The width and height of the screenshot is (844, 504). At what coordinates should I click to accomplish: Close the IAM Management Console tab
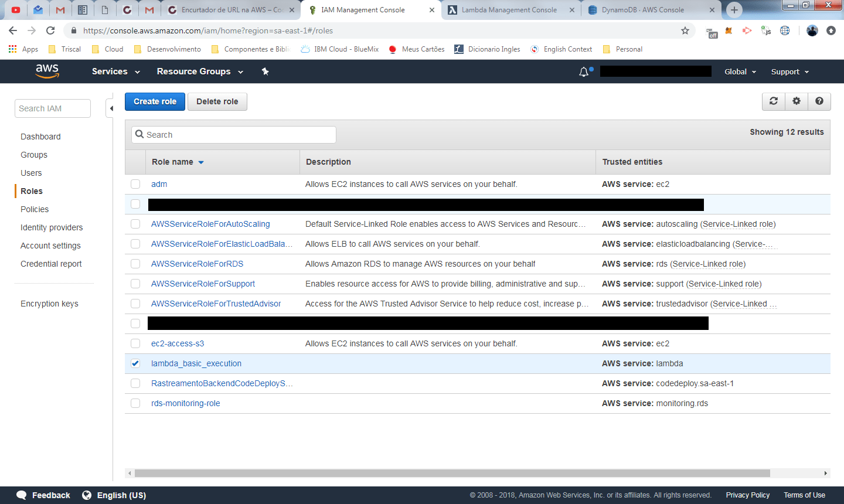[x=432, y=10]
